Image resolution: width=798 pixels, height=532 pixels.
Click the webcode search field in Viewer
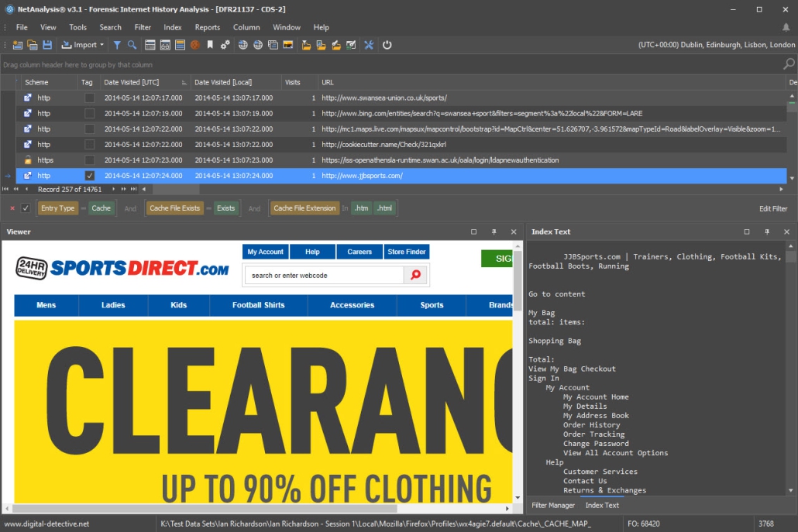click(x=324, y=275)
